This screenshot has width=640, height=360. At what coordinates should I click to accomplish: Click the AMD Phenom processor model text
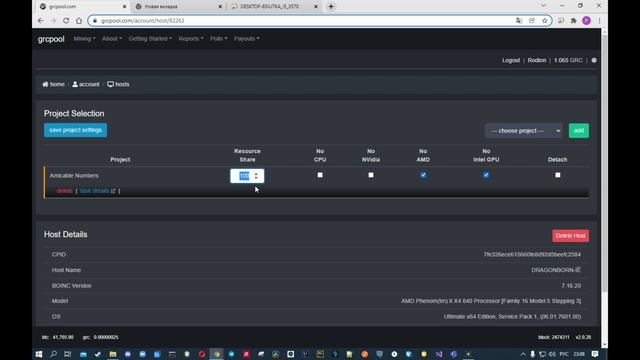click(491, 301)
